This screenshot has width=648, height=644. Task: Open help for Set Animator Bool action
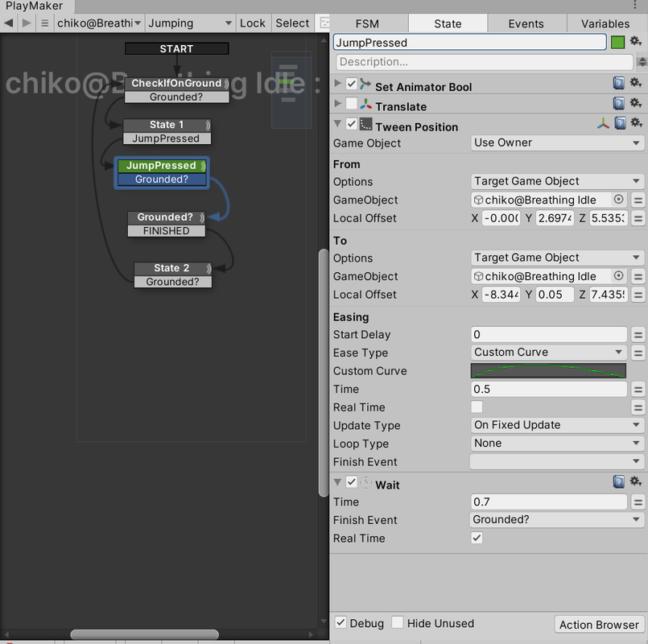pos(619,83)
